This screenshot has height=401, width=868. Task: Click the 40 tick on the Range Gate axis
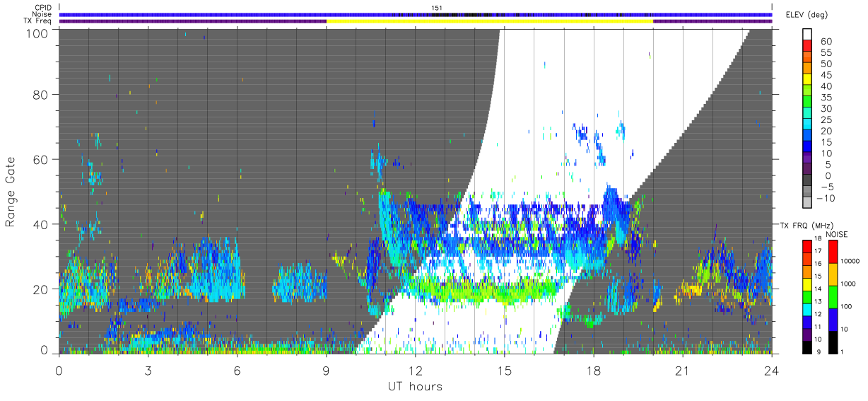(x=41, y=224)
